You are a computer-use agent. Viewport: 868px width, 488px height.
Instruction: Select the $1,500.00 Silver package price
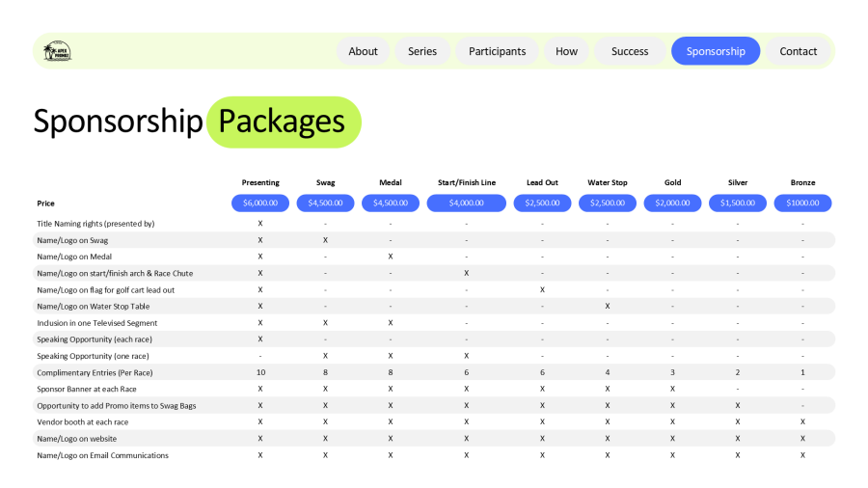point(738,203)
